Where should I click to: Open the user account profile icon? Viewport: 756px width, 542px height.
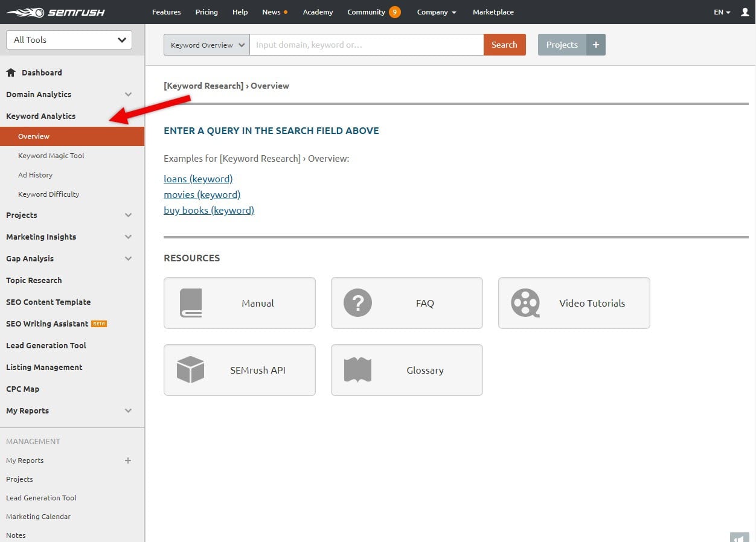[x=745, y=12]
